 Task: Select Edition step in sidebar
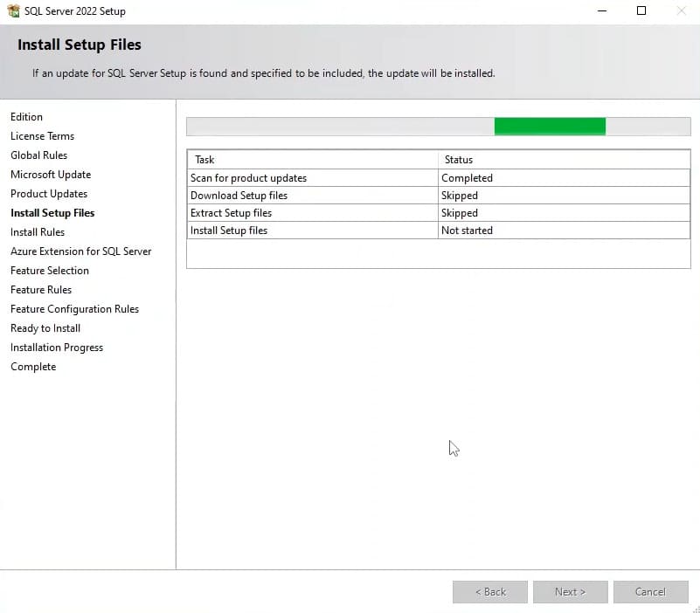coord(26,117)
